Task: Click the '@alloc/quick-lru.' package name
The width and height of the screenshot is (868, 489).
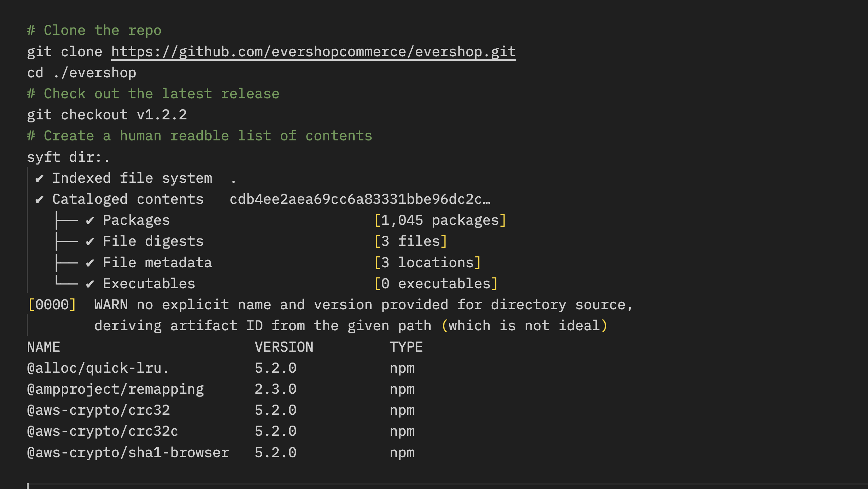Action: point(98,368)
